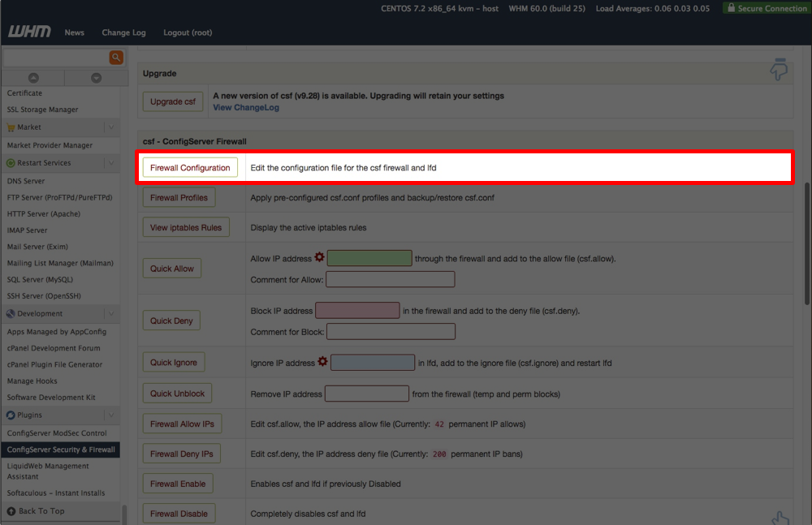
Task: Click the Restart Services icon
Action: click(11, 164)
